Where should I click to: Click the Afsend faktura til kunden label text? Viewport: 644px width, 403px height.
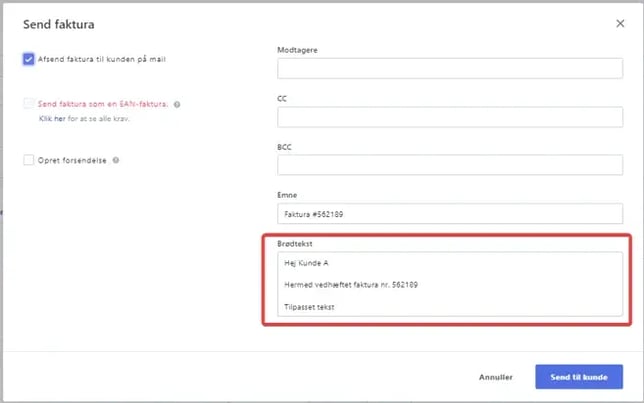tap(101, 59)
